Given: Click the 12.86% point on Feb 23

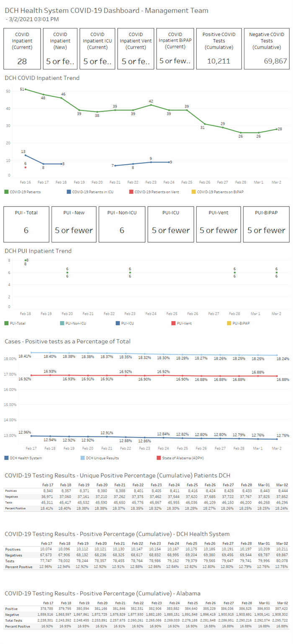Looking at the screenshot, I should coord(144,437).
